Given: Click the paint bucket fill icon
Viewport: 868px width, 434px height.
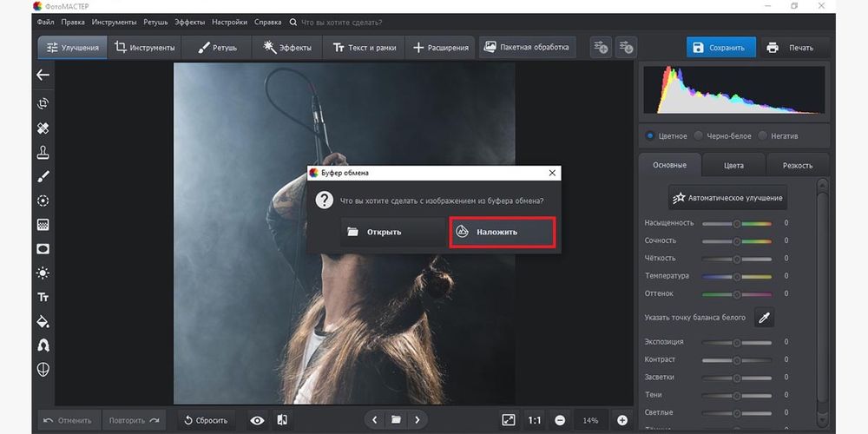Looking at the screenshot, I should tap(43, 321).
